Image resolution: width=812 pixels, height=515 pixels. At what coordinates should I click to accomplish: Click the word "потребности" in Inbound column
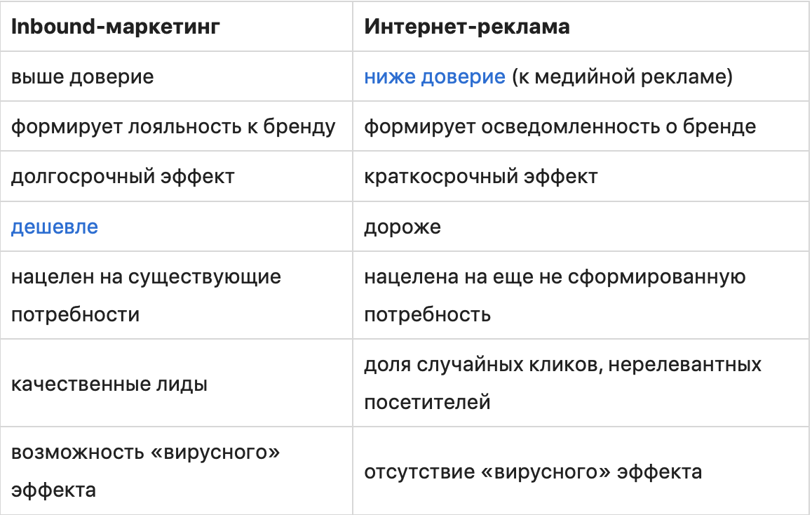pos(75,314)
